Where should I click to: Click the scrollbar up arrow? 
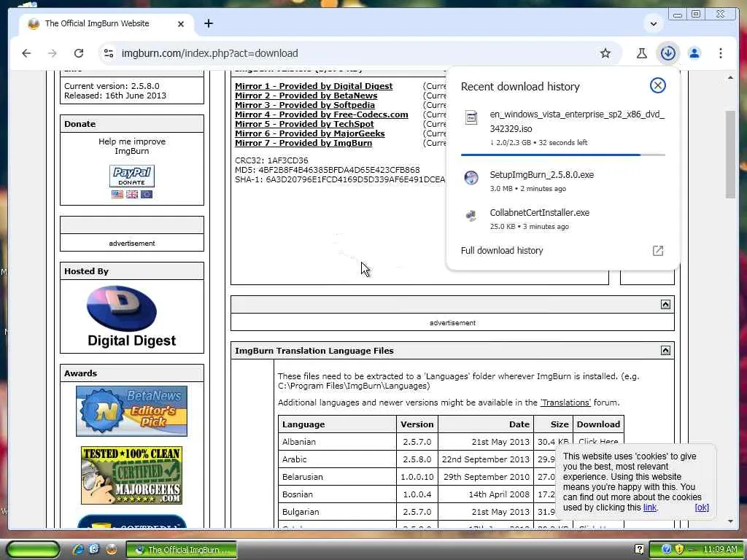730,77
